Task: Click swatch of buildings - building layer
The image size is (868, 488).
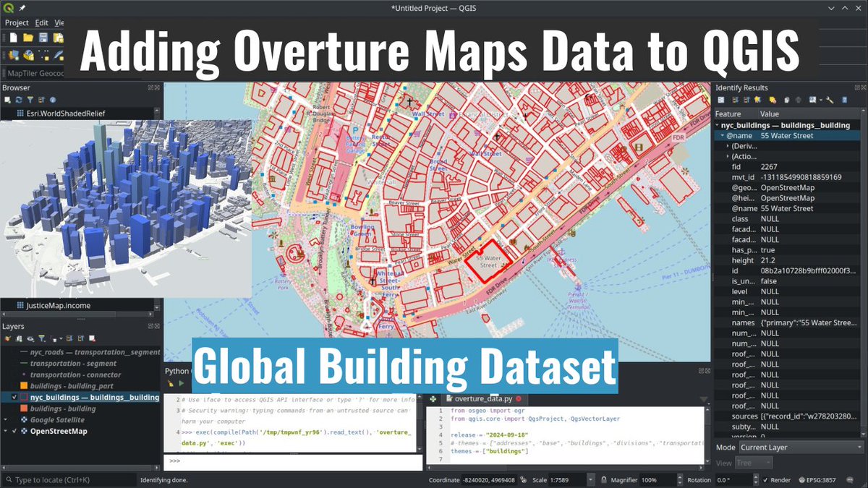Action: 24,408
